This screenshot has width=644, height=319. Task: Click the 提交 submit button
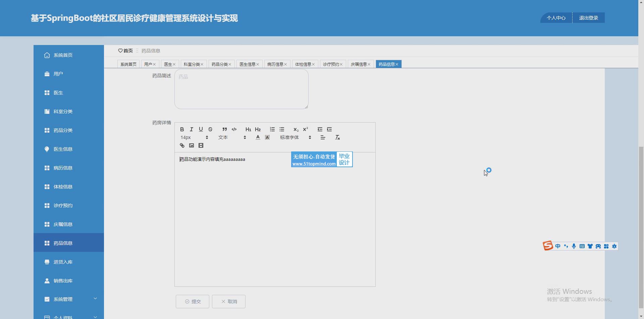(x=193, y=302)
